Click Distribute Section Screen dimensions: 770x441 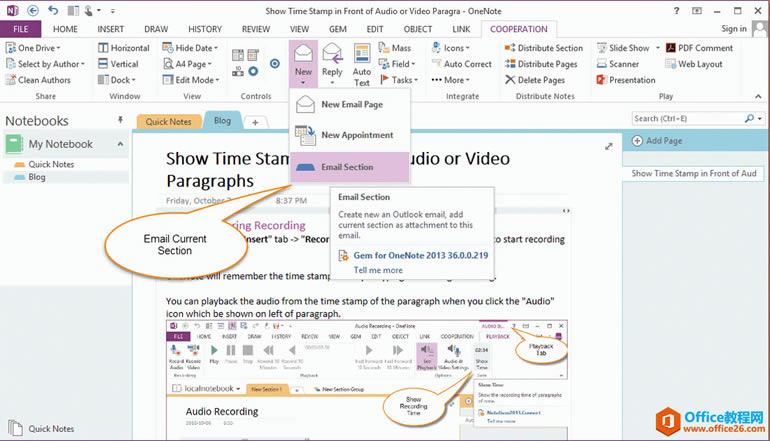[544, 48]
